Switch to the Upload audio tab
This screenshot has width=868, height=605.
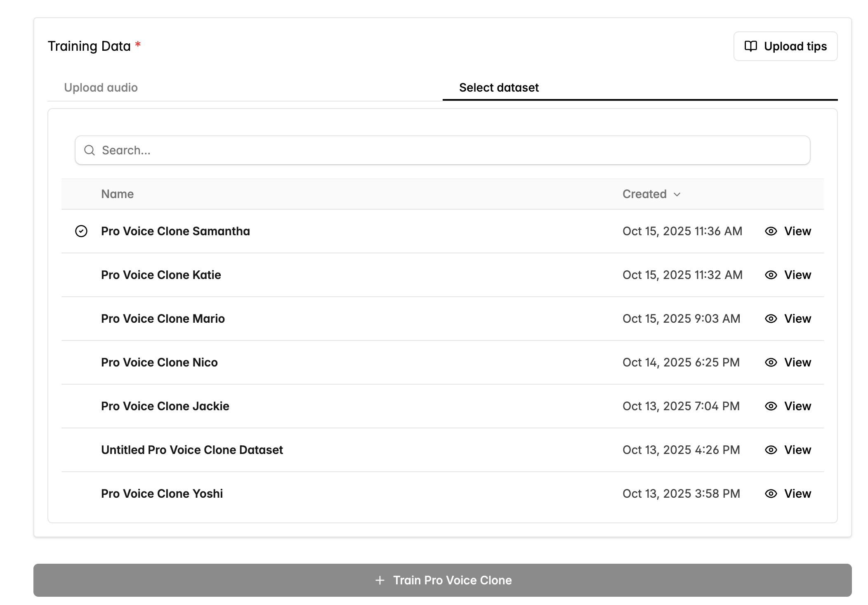[101, 87]
